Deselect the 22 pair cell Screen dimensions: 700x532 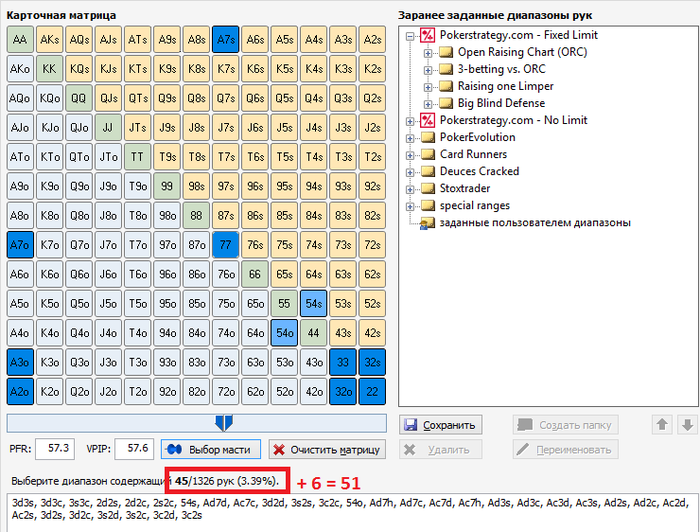[372, 391]
